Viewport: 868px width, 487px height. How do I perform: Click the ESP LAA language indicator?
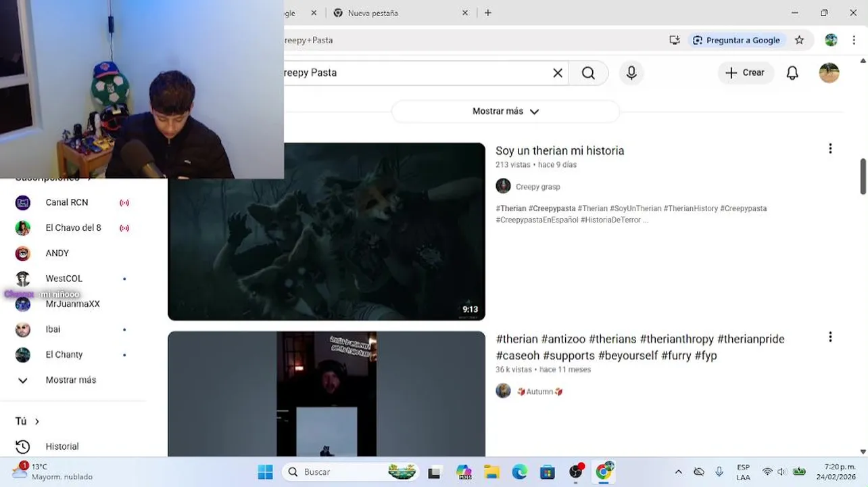(x=743, y=472)
